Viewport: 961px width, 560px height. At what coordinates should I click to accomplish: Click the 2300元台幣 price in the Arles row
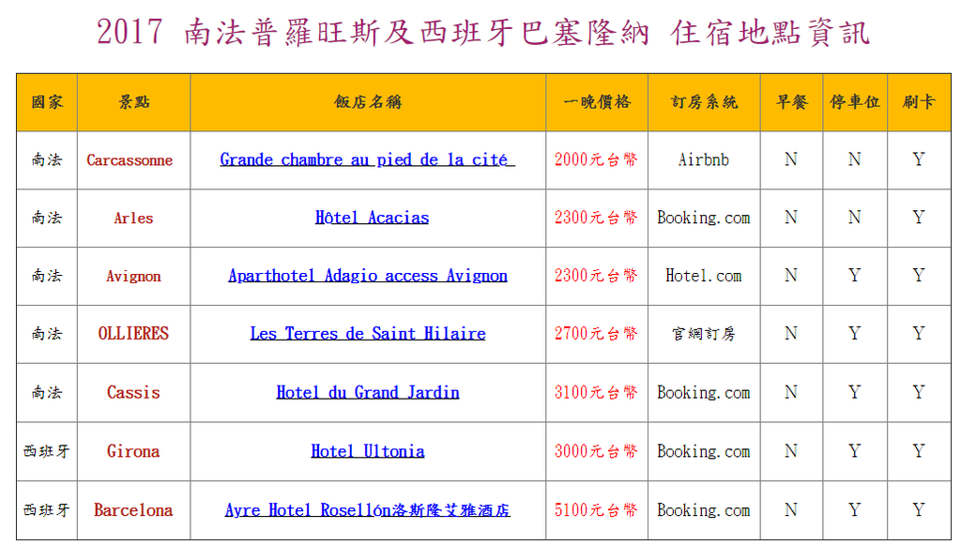tap(597, 219)
